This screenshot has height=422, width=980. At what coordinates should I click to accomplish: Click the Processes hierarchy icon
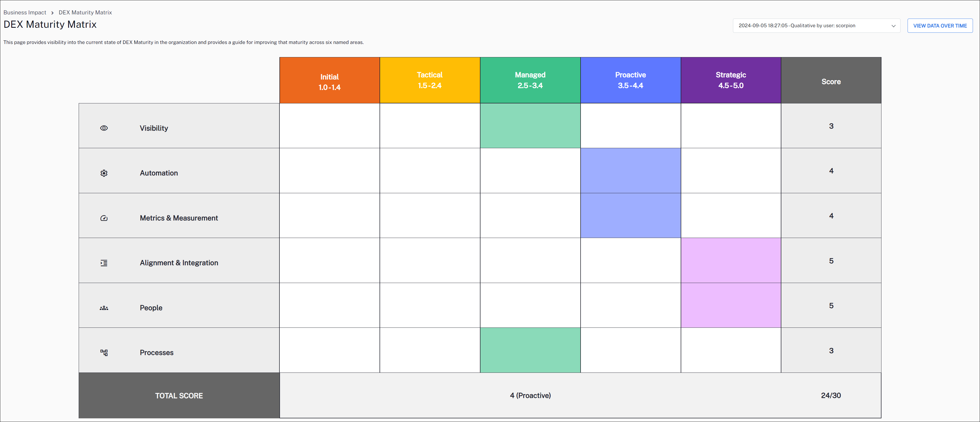[104, 353]
